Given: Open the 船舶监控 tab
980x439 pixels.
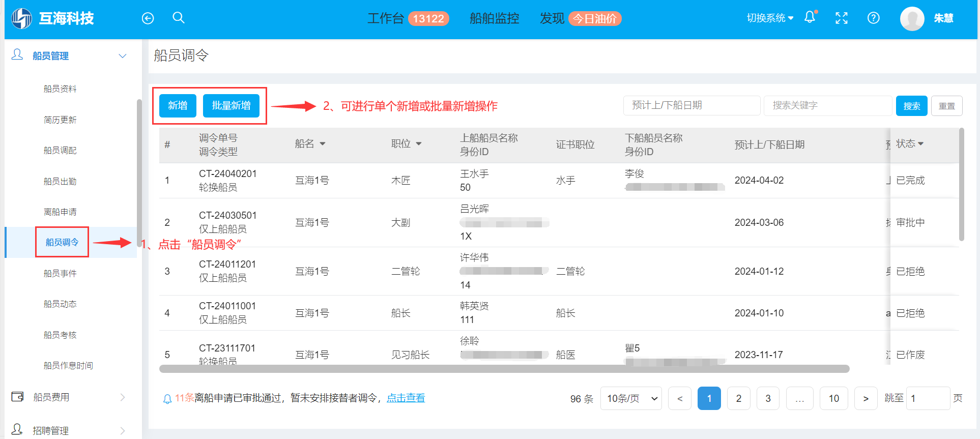Looking at the screenshot, I should (x=495, y=19).
